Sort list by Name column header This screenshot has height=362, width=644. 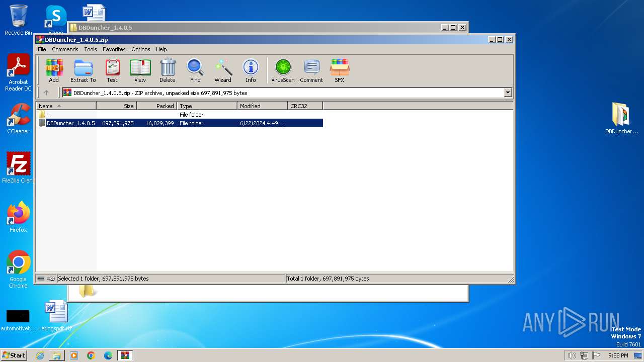(x=66, y=106)
